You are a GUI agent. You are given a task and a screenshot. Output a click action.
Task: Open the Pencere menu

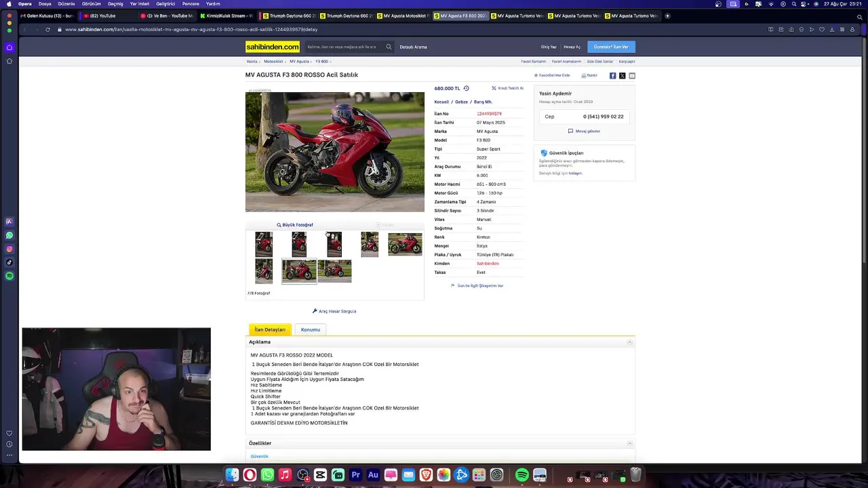(191, 4)
